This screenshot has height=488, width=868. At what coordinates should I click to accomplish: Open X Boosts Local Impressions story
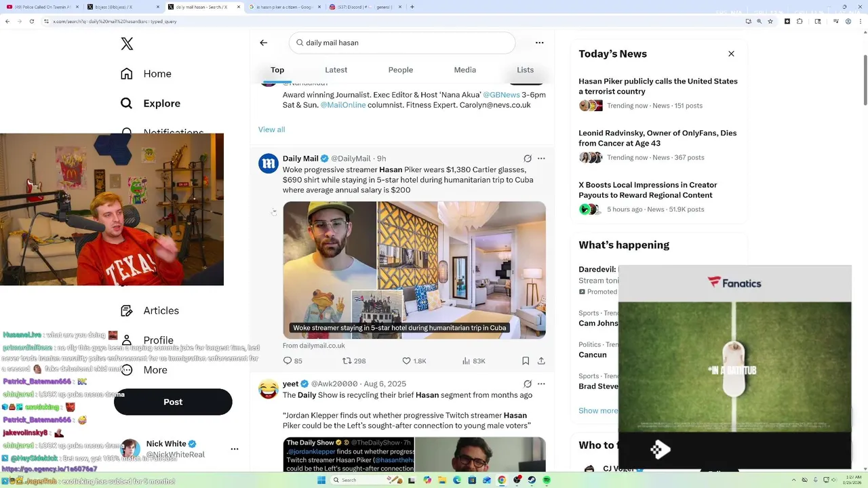click(648, 190)
